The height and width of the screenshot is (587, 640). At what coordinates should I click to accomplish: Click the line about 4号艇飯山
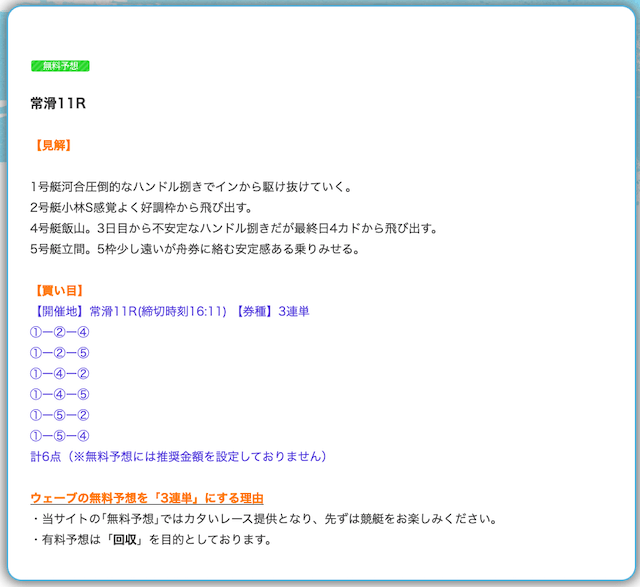tap(234, 228)
